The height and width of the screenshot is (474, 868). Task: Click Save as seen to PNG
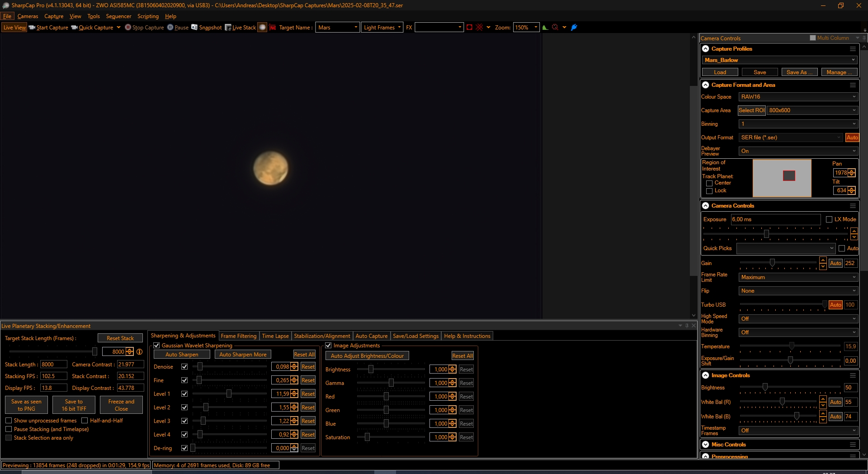coord(26,405)
